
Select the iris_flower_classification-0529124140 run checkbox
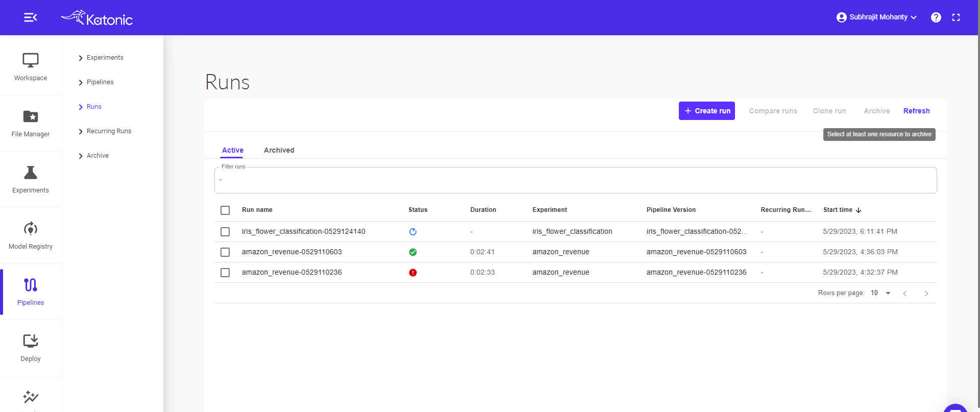click(225, 232)
